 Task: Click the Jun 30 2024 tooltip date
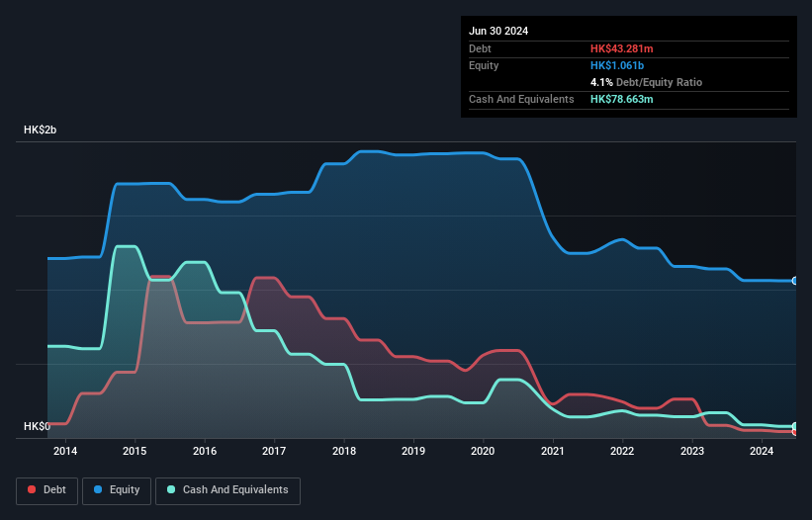point(498,31)
